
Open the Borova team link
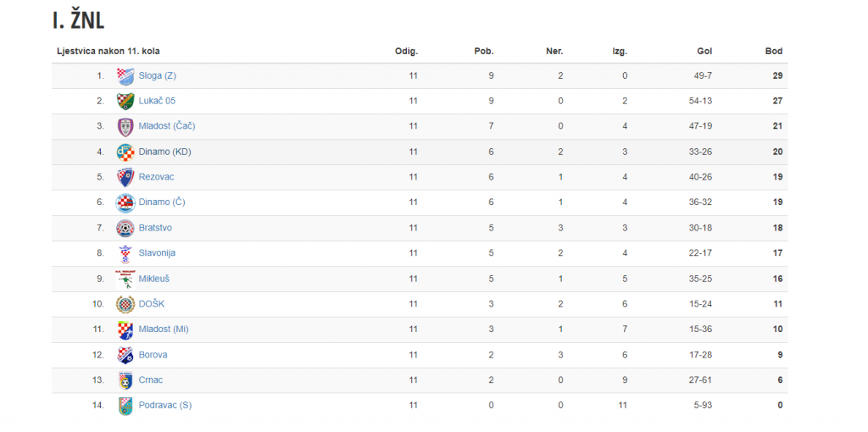(153, 355)
